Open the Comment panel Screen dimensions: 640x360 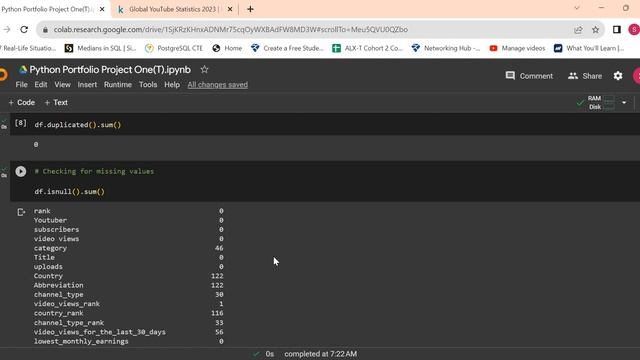(529, 76)
